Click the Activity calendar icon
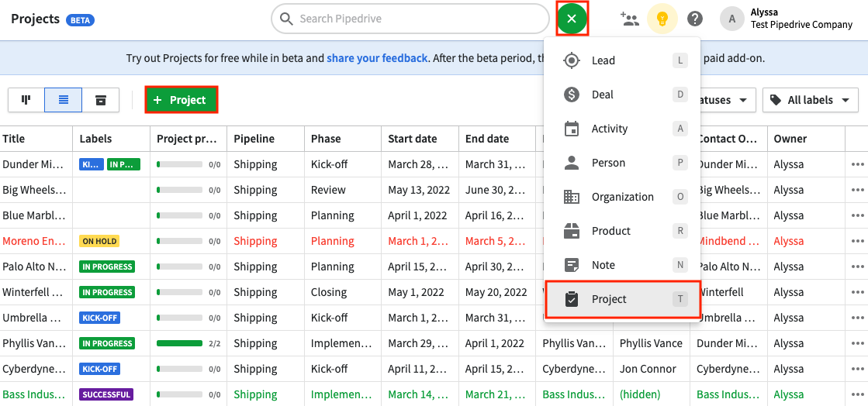 [571, 129]
